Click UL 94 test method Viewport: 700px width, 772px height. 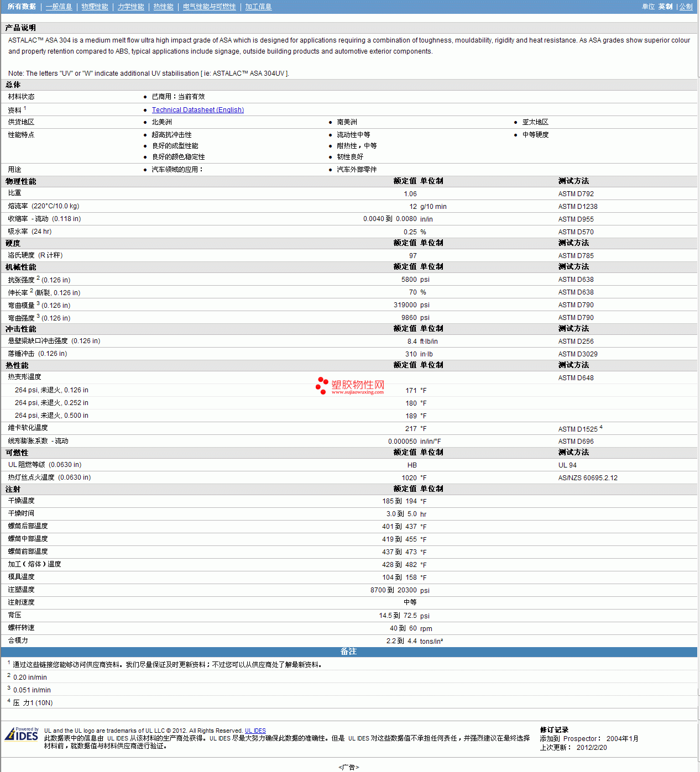pyautogui.click(x=567, y=465)
